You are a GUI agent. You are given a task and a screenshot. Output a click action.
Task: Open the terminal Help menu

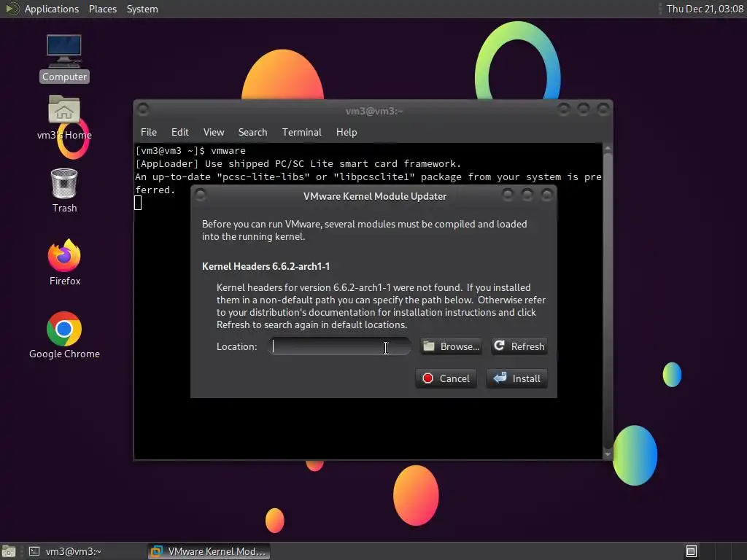click(347, 133)
